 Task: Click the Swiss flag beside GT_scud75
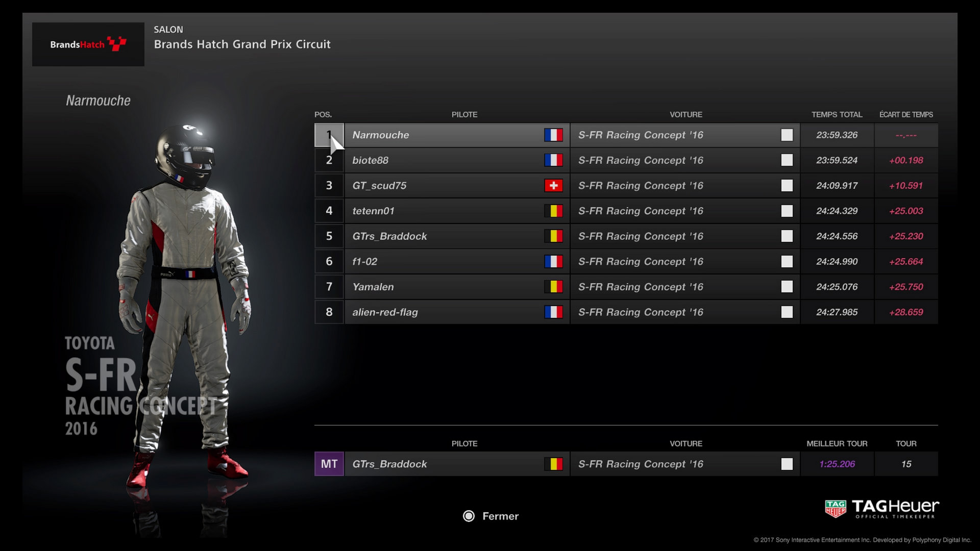click(553, 186)
